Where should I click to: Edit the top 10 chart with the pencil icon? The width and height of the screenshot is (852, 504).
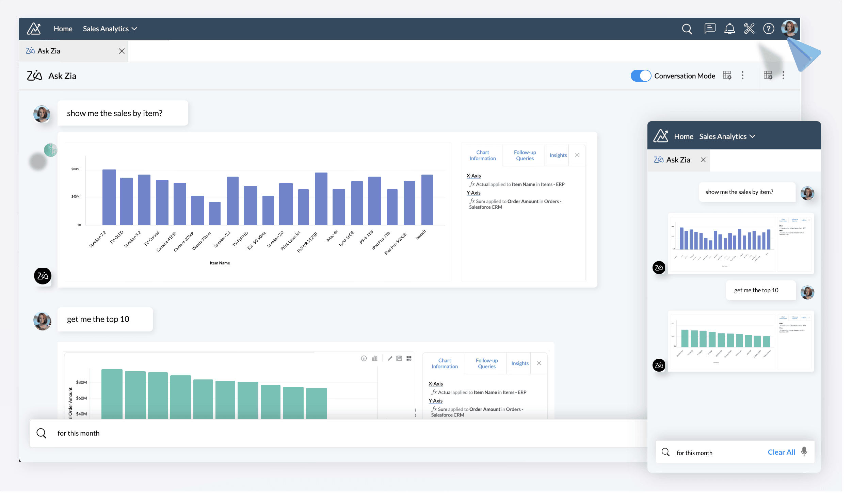[x=390, y=358]
